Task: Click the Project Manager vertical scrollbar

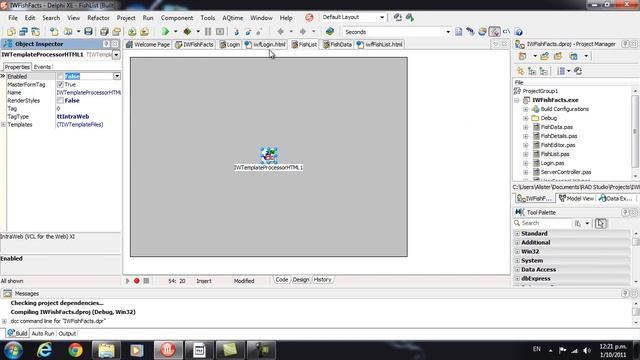Action: [635, 132]
